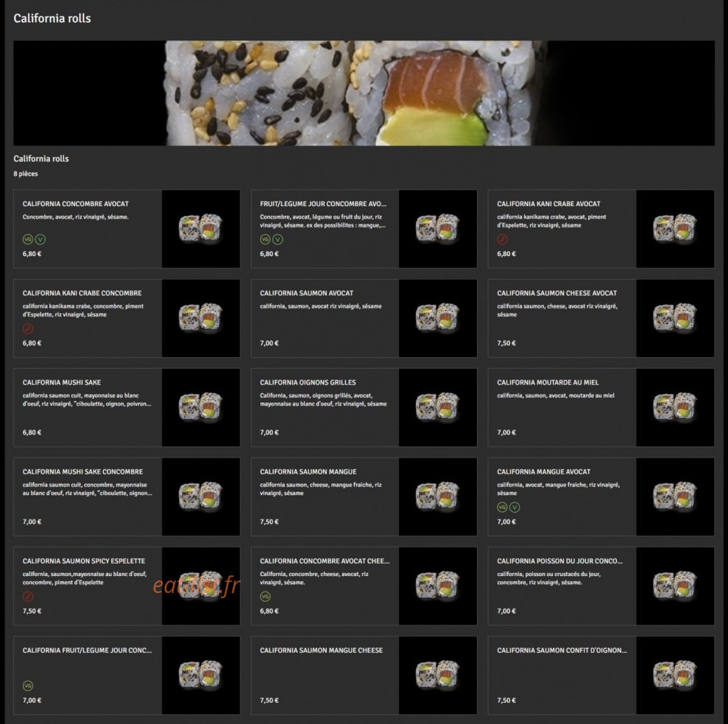This screenshot has width=728, height=724.
Task: Click the VG icon on California Mangue Avocat
Action: pos(502,507)
